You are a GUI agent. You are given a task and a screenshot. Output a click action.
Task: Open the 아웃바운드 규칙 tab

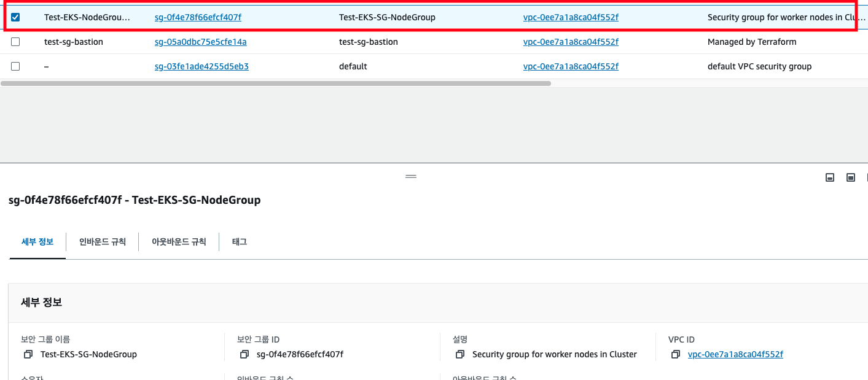point(179,242)
